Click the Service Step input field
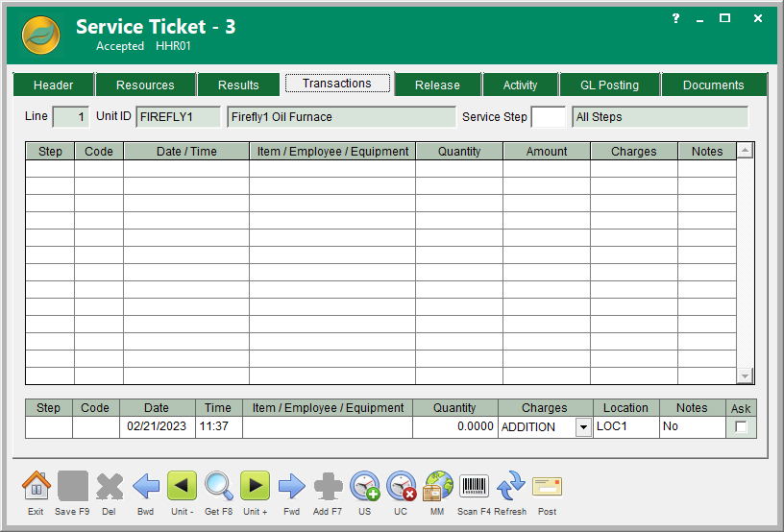Image resolution: width=784 pixels, height=532 pixels. click(549, 117)
